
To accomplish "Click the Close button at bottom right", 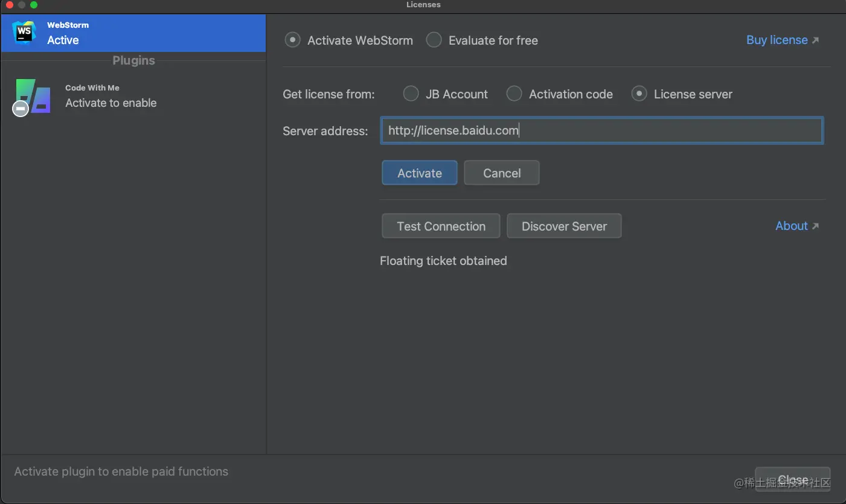I will point(793,480).
